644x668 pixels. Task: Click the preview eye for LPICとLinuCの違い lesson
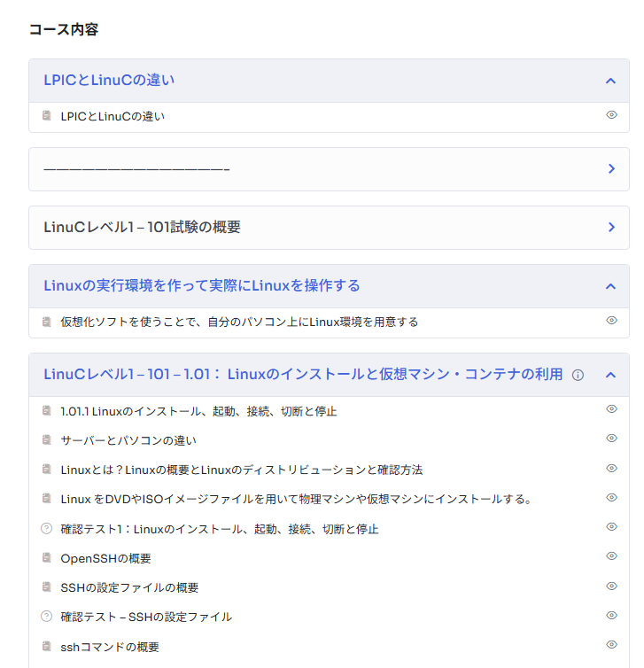click(611, 114)
